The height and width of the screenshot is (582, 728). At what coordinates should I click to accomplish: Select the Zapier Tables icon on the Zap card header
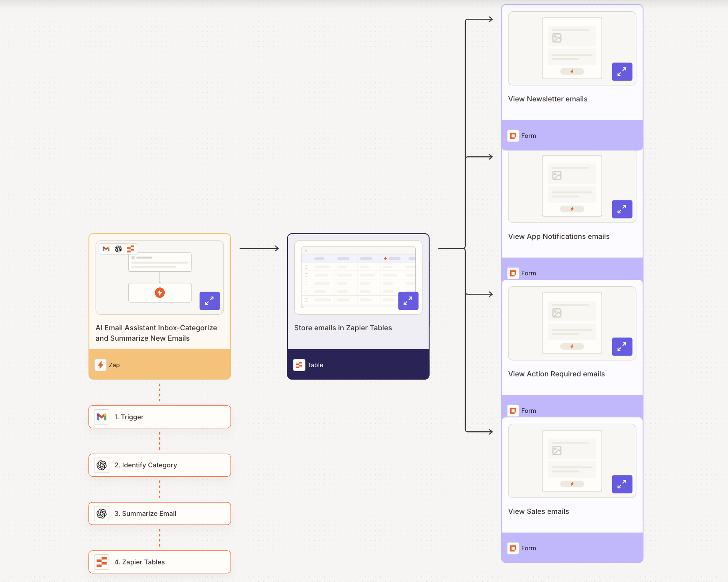coord(131,249)
